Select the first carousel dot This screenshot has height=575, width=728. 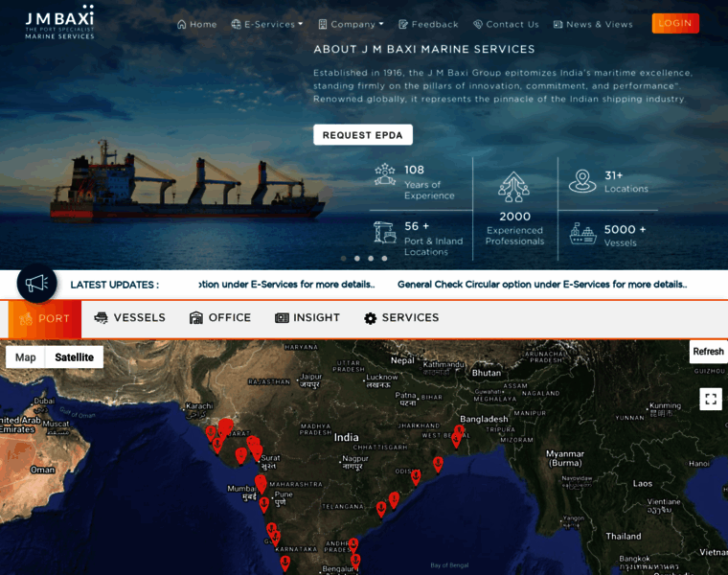tap(343, 258)
